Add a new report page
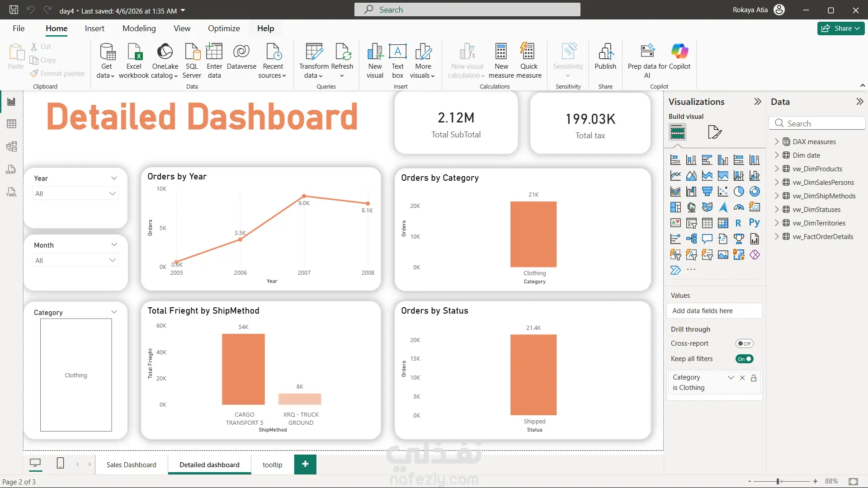 point(305,464)
